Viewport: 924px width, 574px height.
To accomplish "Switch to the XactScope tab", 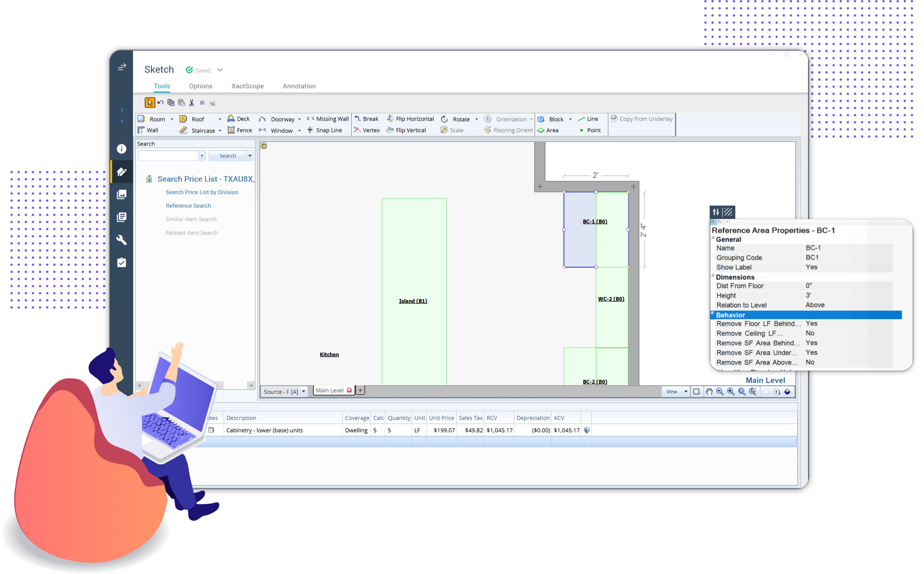I will coord(247,86).
